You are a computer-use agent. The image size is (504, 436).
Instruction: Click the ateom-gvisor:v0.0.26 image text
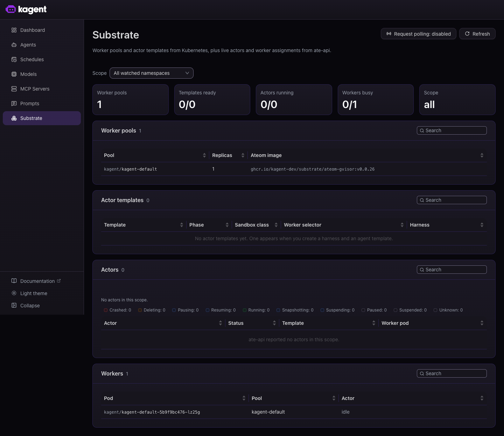pyautogui.click(x=313, y=169)
